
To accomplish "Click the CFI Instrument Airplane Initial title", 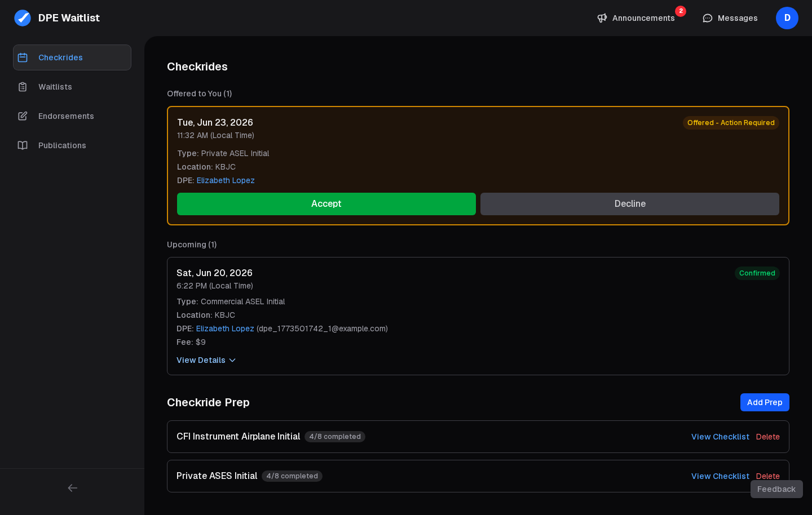I will point(238,437).
